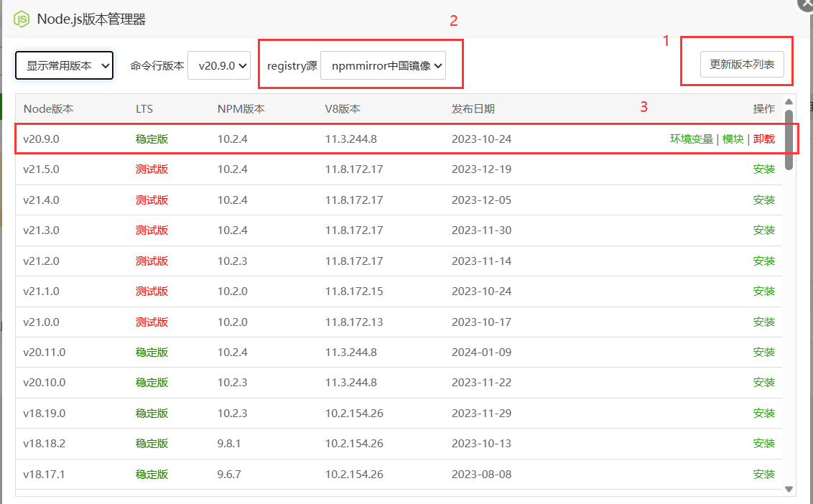Click the 发布日期 column header
Image resolution: width=813 pixels, height=504 pixels.
coord(473,109)
